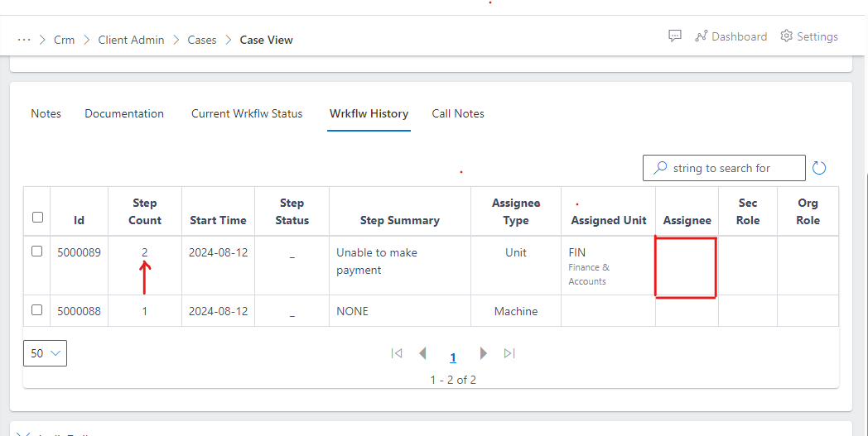This screenshot has width=868, height=436.
Task: Go to previous page arrow
Action: [x=423, y=353]
